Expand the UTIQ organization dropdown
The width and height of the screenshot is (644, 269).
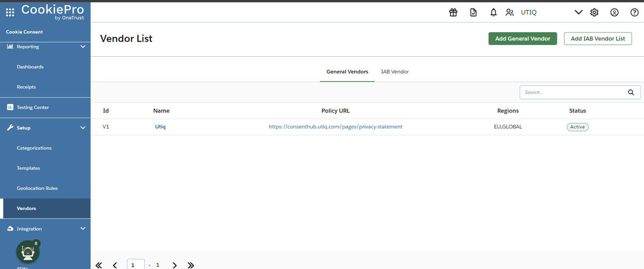coord(578,13)
